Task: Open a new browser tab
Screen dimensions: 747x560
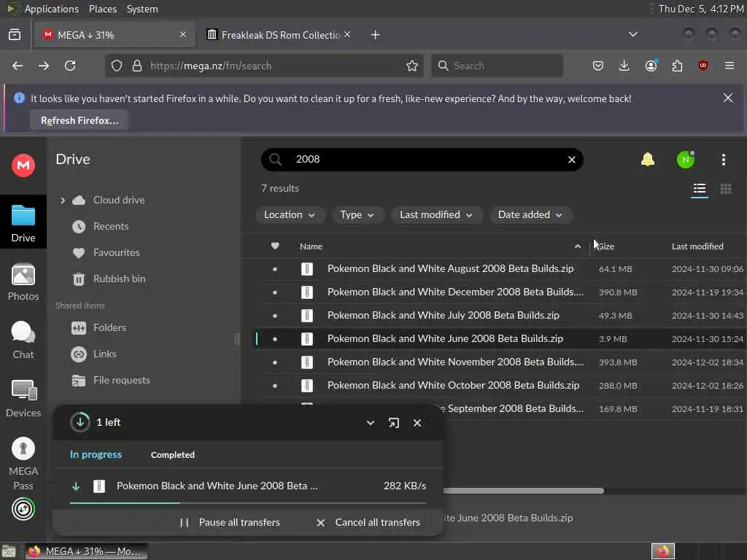Action: point(375,35)
